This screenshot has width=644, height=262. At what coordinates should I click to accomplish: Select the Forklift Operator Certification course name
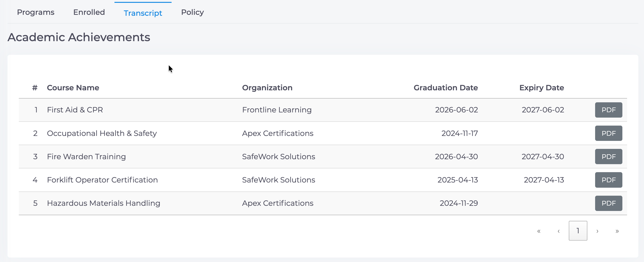point(102,180)
